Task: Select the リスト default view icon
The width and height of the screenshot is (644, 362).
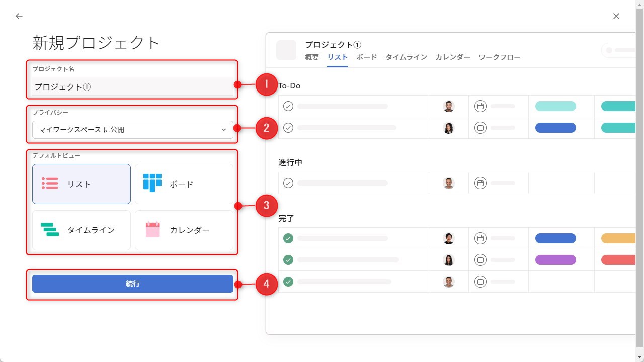Action: [x=50, y=184]
